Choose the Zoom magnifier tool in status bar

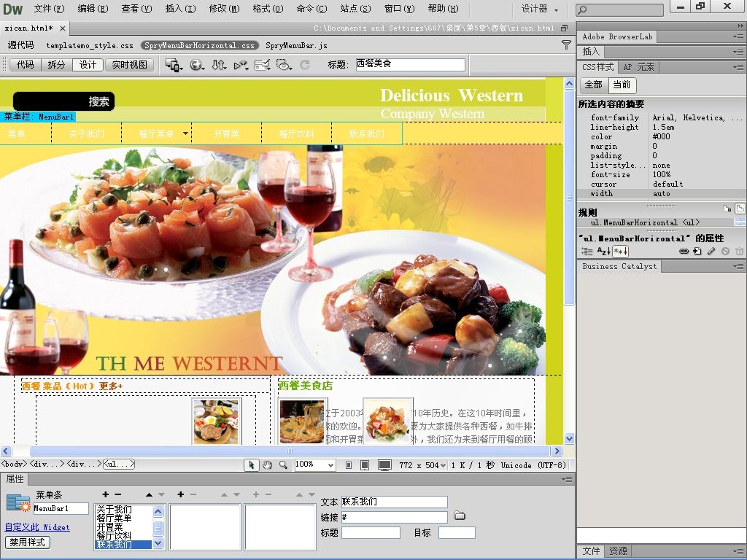(x=284, y=464)
